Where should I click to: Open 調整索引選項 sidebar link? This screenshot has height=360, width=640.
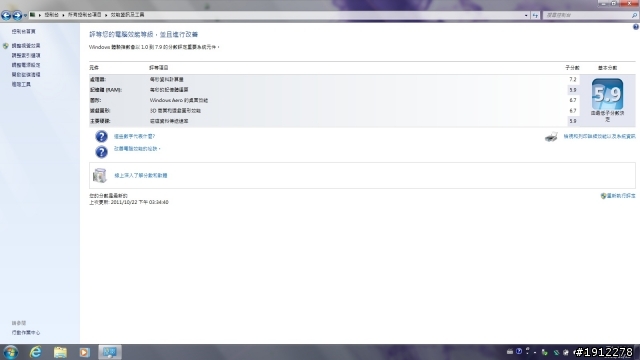tap(26, 56)
